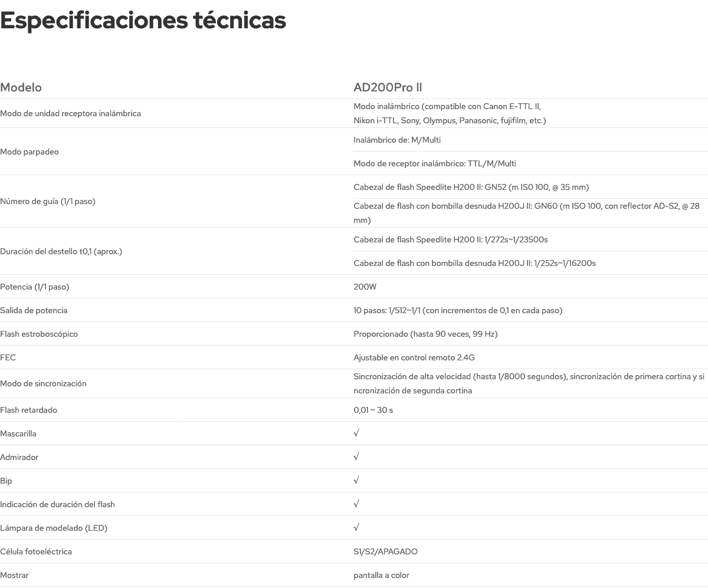Screen dimensions: 708x588
Task: Click the pantalla a color value
Action: pos(381,575)
